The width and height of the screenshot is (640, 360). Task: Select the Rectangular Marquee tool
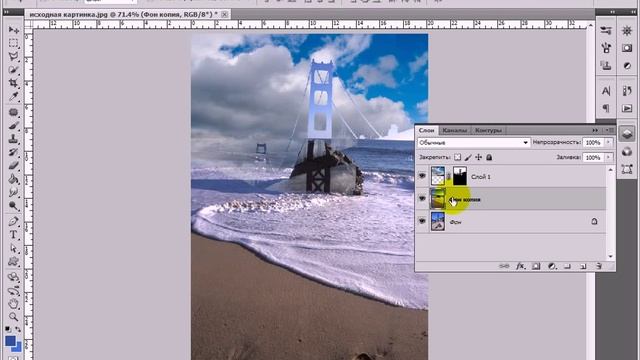point(13,43)
